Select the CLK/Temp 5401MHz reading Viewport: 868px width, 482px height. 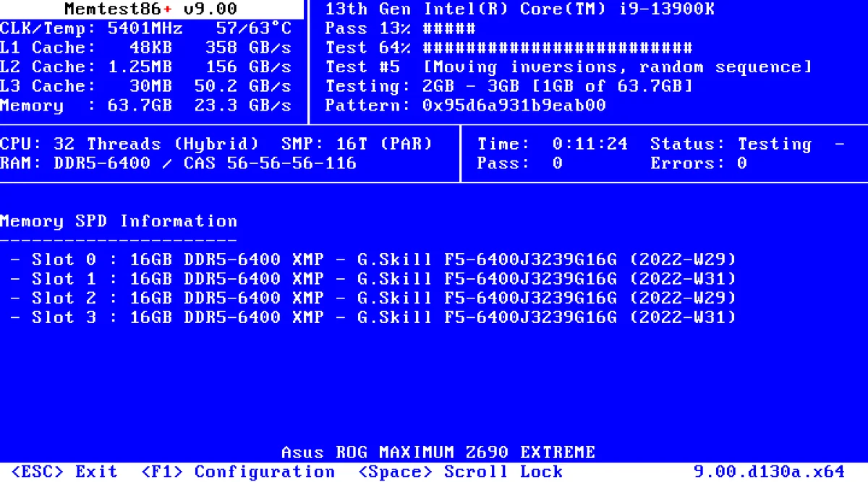coord(91,29)
